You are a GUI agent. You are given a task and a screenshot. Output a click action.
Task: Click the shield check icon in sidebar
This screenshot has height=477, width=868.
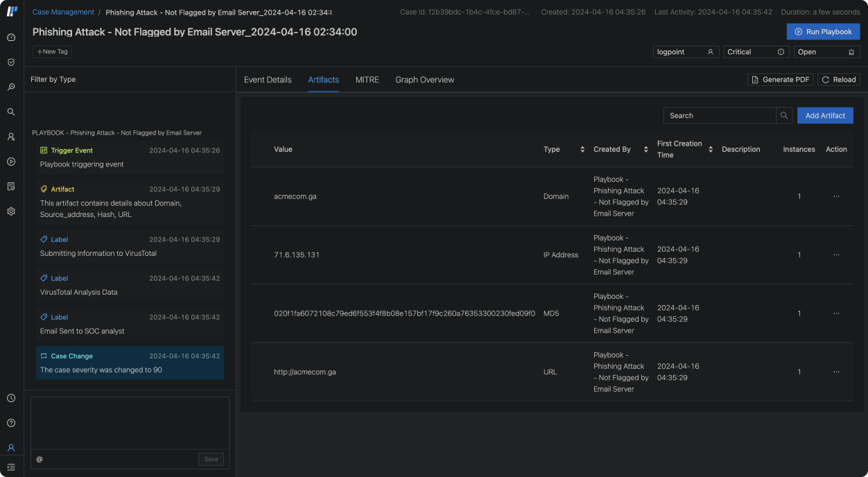11,62
